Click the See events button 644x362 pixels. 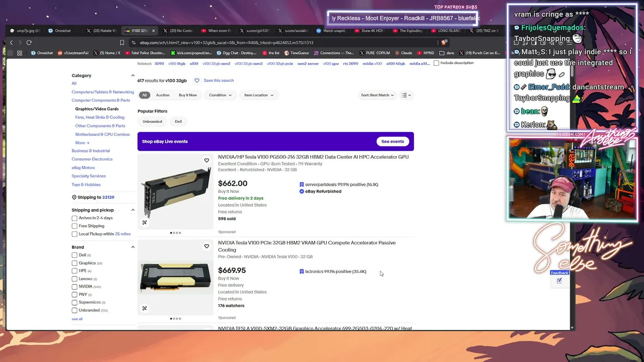392,142
